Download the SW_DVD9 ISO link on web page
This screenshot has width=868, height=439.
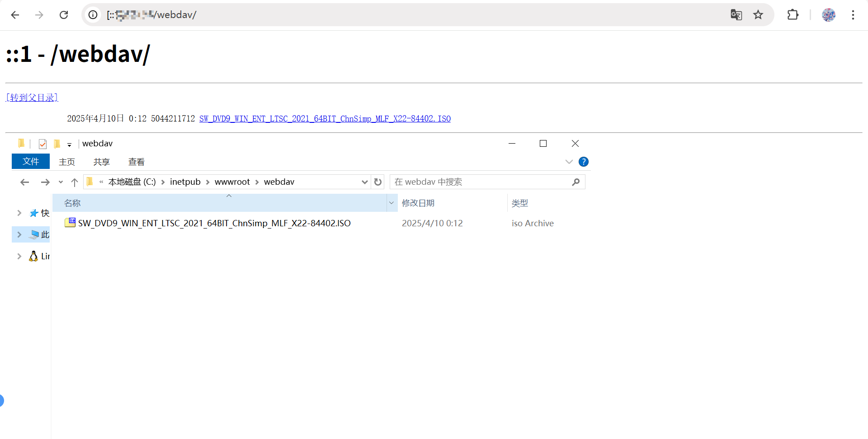coord(325,119)
